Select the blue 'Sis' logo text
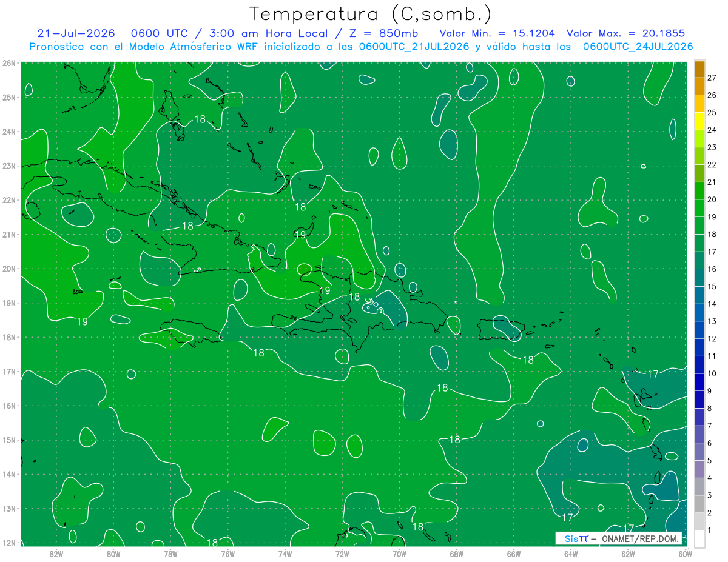Screen dimensions: 728x562 [570, 538]
